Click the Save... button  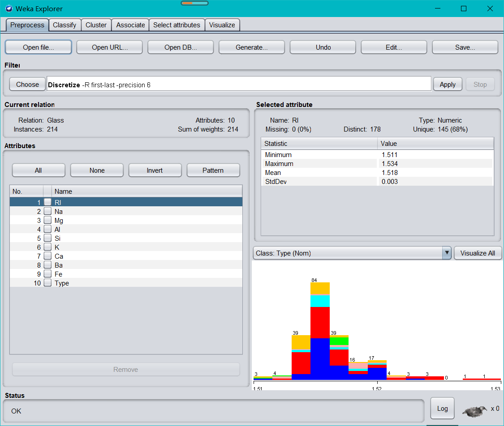(465, 47)
